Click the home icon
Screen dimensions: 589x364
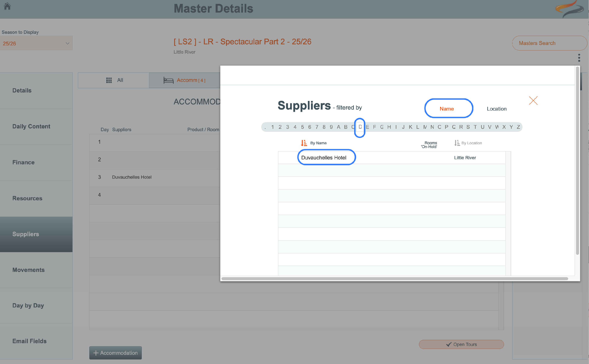coord(7,6)
